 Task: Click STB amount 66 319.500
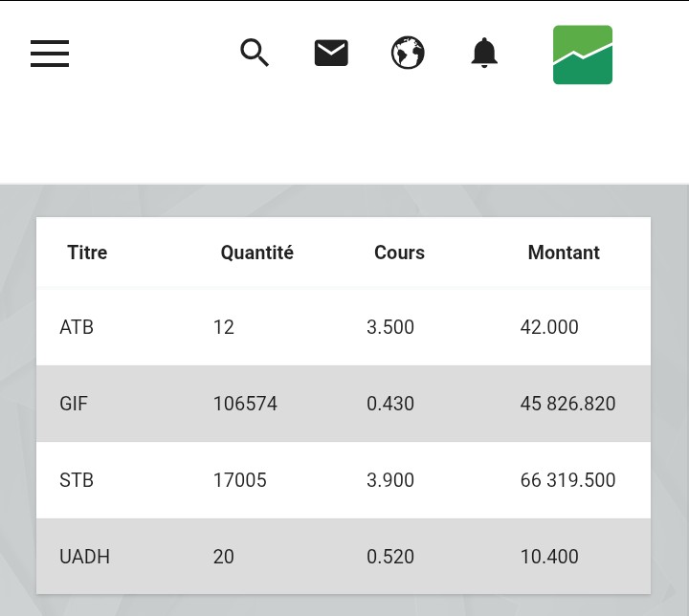point(567,480)
